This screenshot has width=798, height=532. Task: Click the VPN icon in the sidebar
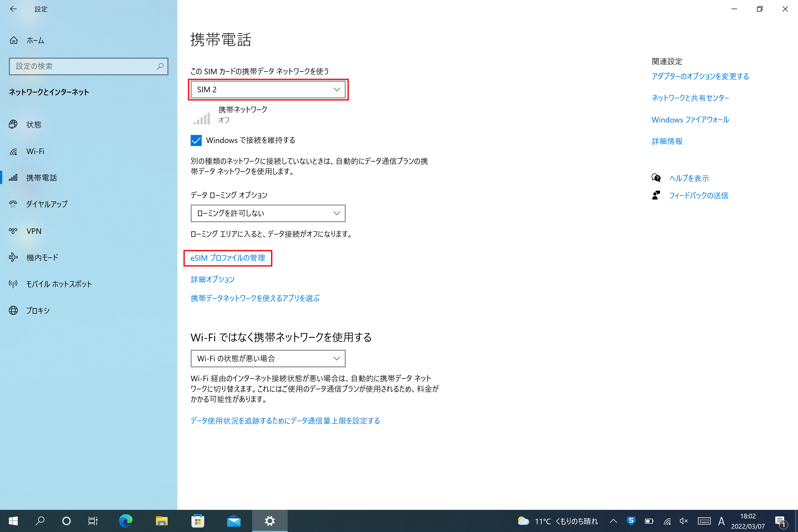[13, 231]
